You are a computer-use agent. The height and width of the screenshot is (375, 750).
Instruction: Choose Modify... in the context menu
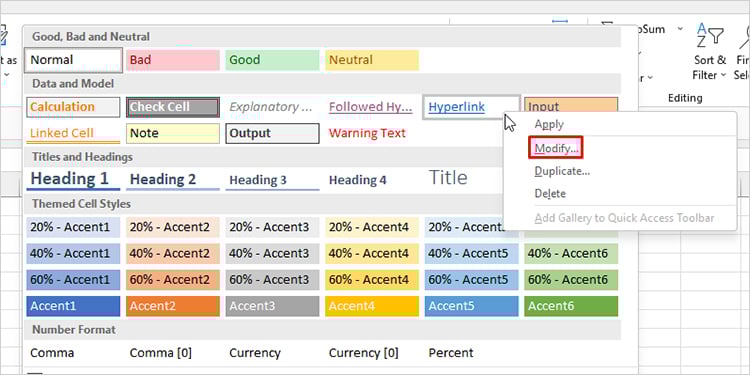click(x=556, y=149)
